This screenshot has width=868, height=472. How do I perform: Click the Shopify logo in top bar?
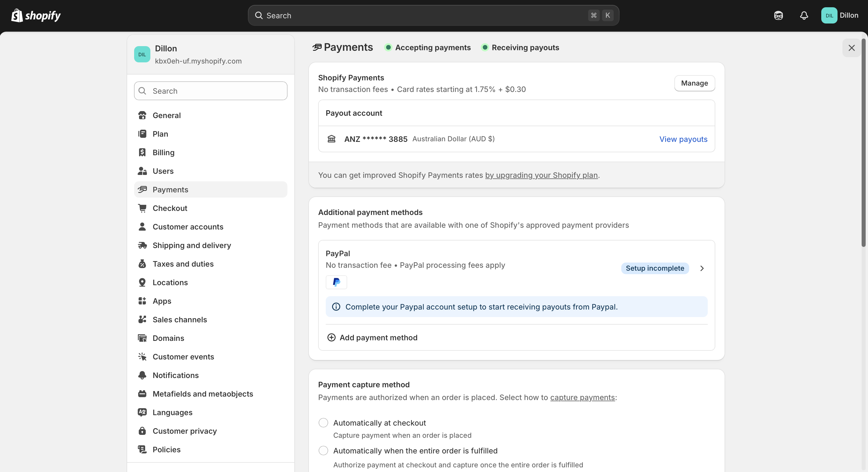click(x=36, y=15)
